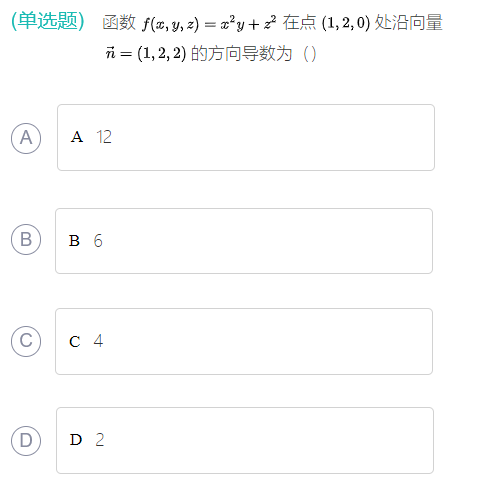Click the bold letter C inside third option
This screenshot has width=495, height=491.
tap(75, 341)
